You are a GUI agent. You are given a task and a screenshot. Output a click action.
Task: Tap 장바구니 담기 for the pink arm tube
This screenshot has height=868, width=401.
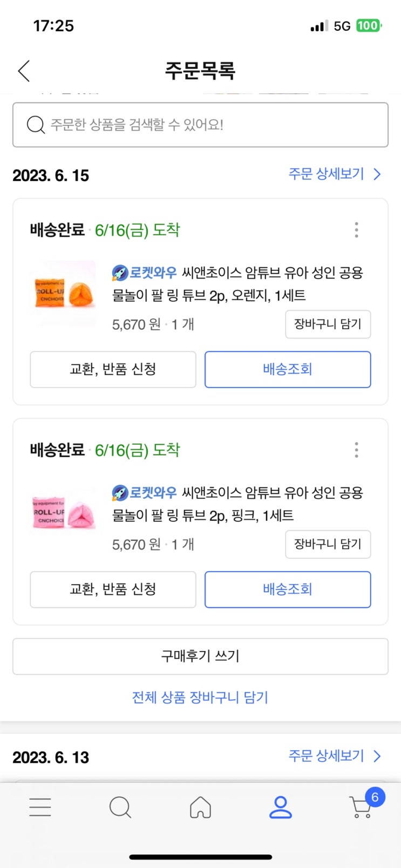[x=328, y=544]
